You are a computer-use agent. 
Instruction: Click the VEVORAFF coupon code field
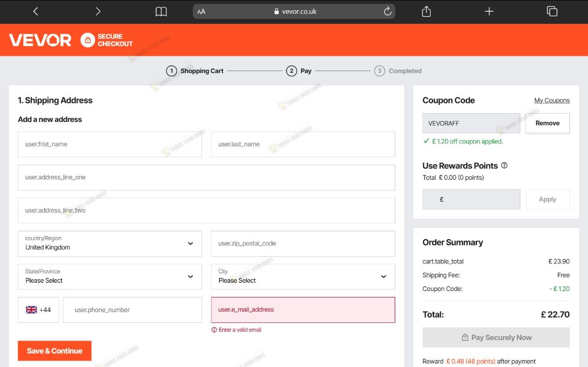coord(471,123)
